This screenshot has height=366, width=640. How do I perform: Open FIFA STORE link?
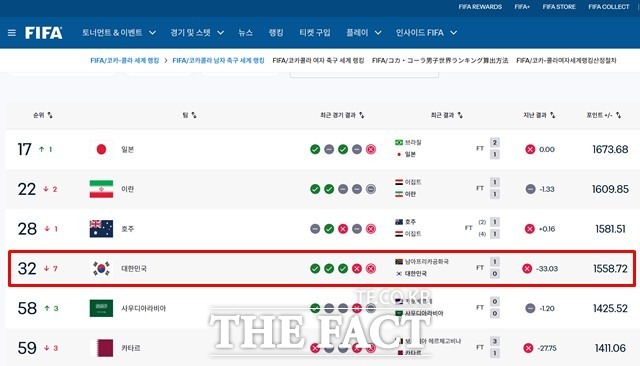(x=559, y=7)
